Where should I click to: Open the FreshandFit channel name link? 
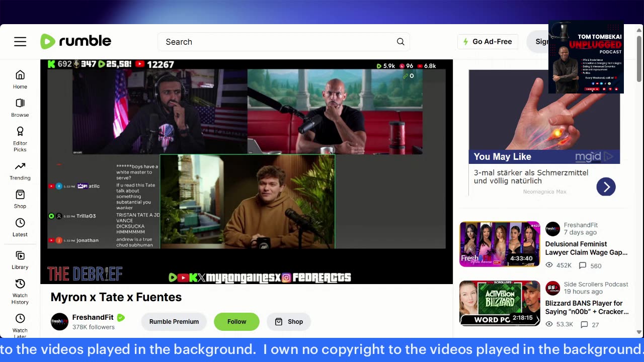[x=93, y=317]
